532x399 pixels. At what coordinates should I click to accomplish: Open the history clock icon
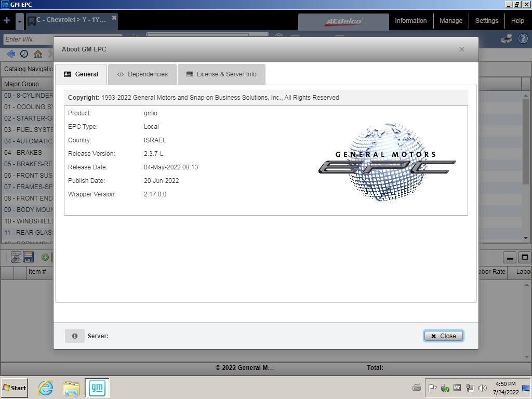tap(24, 54)
